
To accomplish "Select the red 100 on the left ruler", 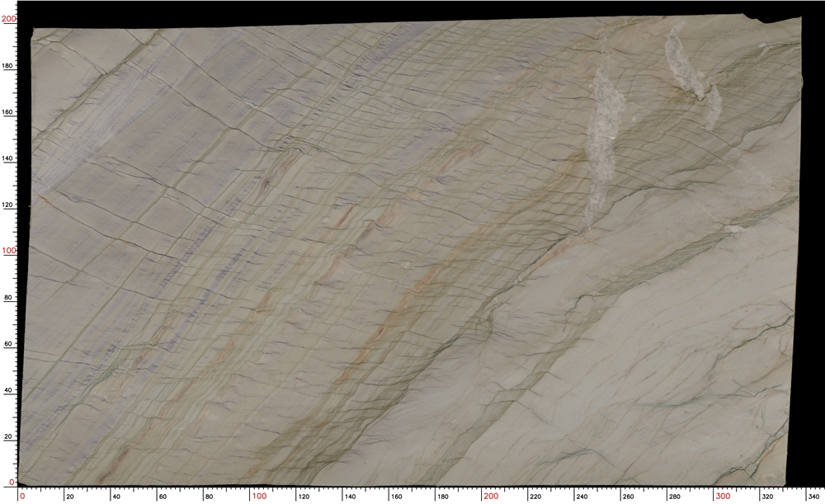I will 9,251.
